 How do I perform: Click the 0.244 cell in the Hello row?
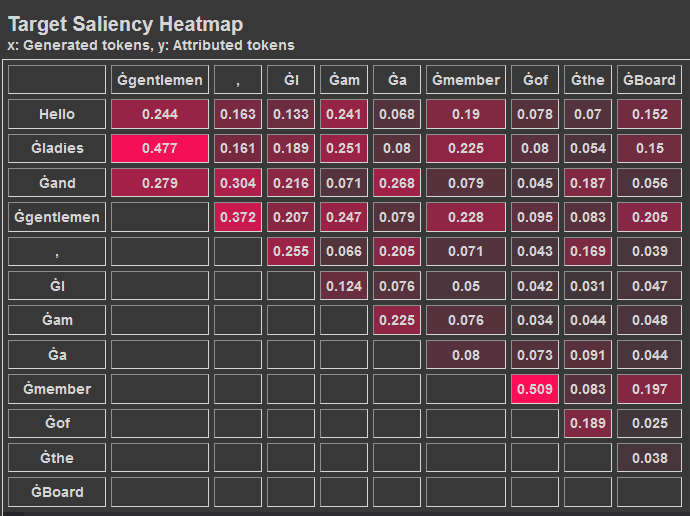tap(160, 115)
